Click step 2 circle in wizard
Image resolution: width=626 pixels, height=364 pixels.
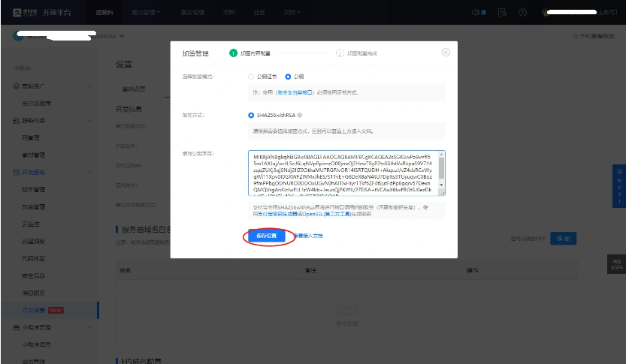340,53
